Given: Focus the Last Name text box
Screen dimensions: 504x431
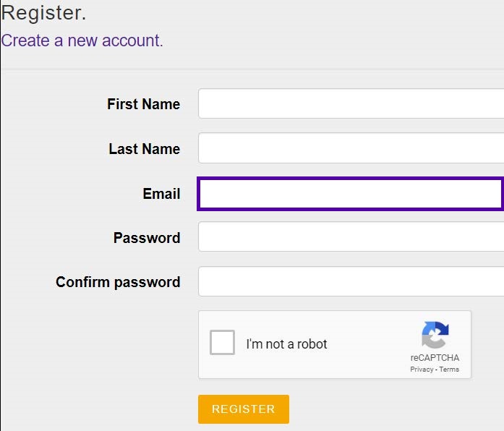Looking at the screenshot, I should point(351,148).
